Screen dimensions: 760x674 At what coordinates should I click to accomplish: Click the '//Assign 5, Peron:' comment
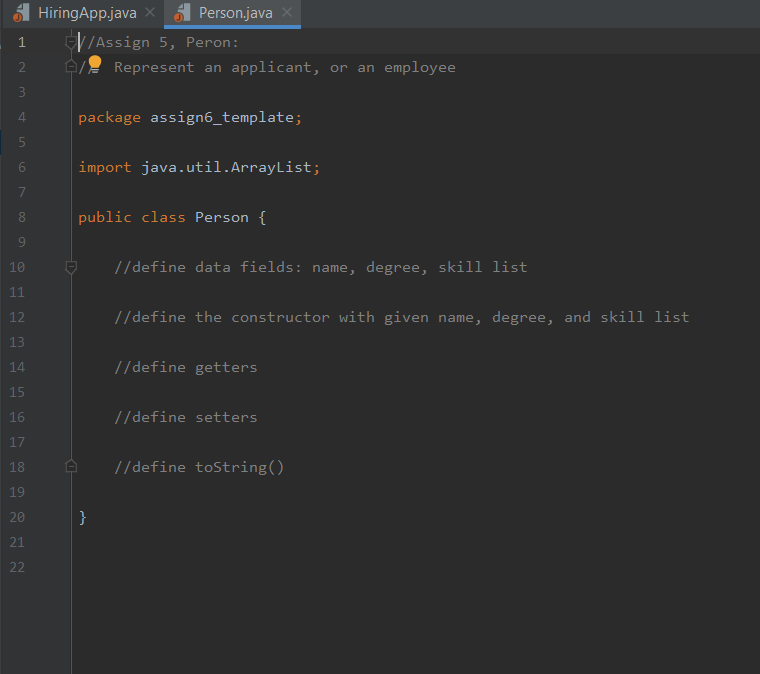tap(159, 43)
